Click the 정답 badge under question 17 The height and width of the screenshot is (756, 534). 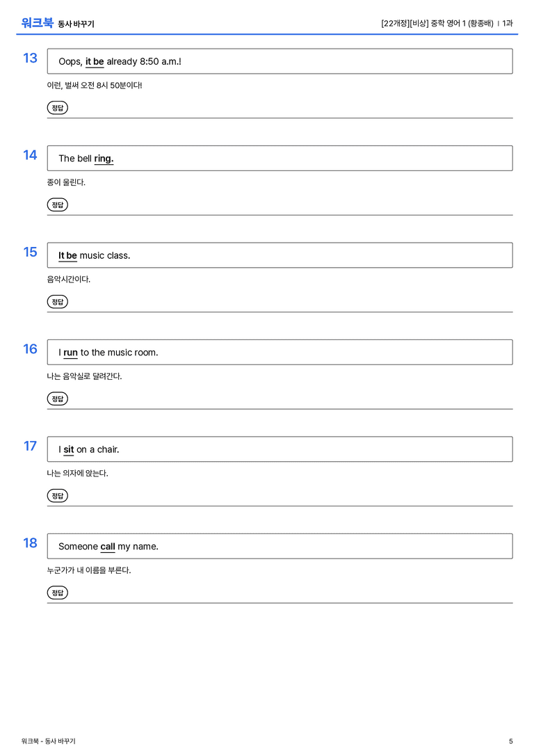point(57,496)
